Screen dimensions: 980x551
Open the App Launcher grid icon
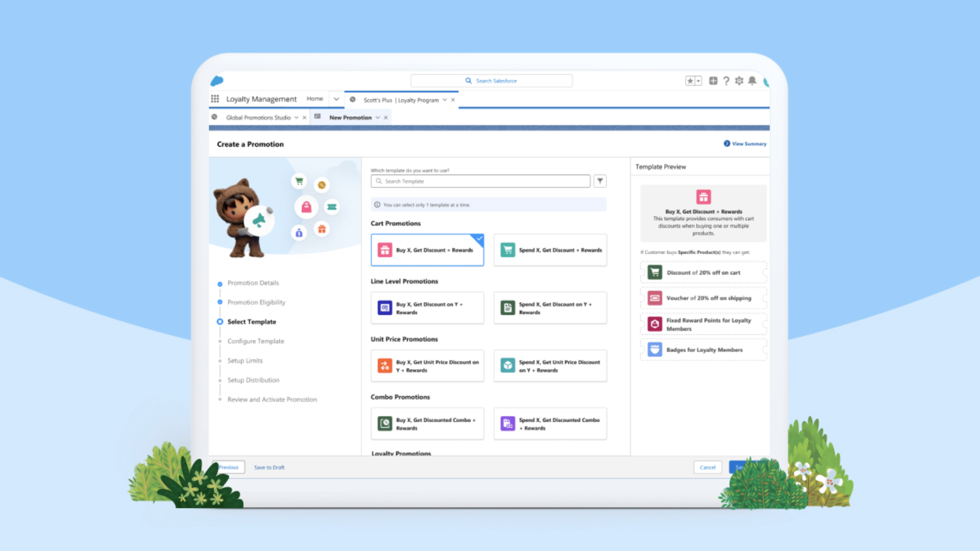[x=215, y=99]
